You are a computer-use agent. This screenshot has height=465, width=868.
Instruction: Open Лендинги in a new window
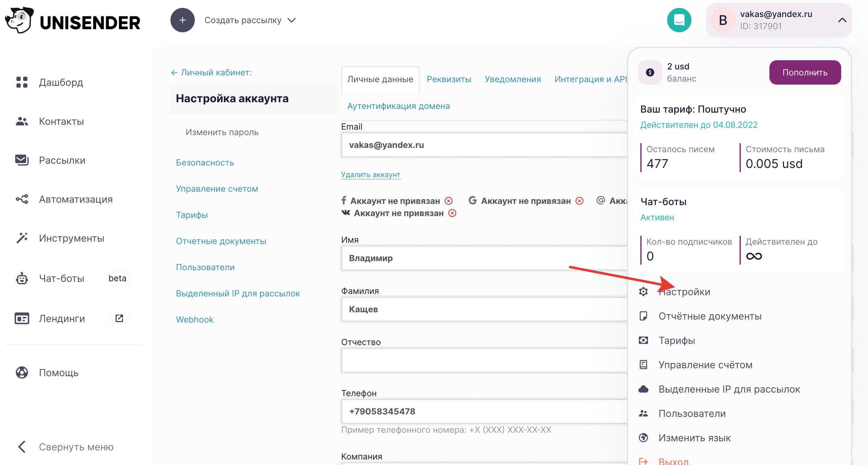point(119,318)
